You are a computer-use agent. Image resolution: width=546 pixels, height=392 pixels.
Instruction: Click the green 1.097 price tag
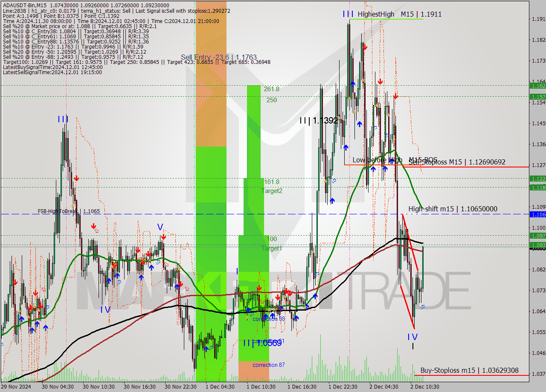pos(537,236)
